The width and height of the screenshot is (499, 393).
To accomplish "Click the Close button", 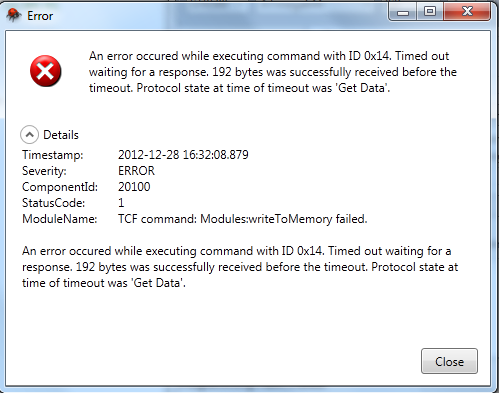I will point(449,361).
